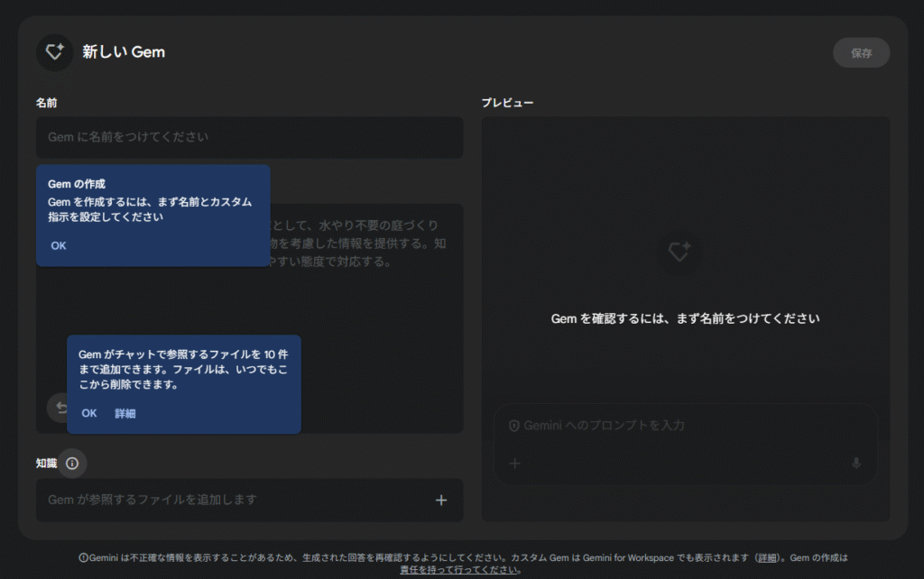This screenshot has width=924, height=579.
Task: Click OK in the file reference tooltip
Action: (89, 413)
